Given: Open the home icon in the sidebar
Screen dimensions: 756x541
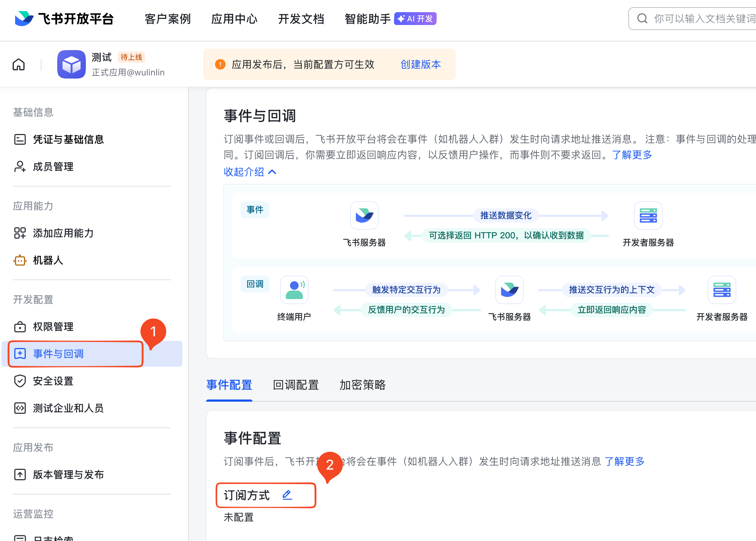Looking at the screenshot, I should pos(18,64).
